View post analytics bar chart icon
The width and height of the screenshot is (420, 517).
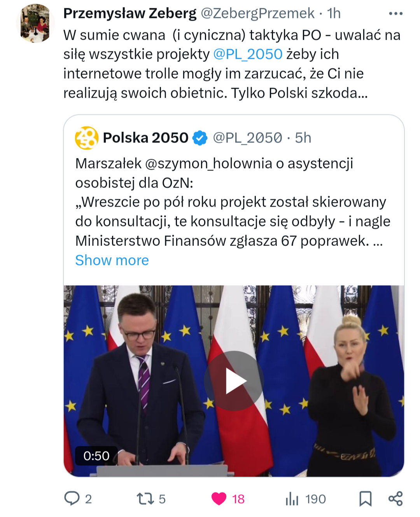click(x=292, y=499)
